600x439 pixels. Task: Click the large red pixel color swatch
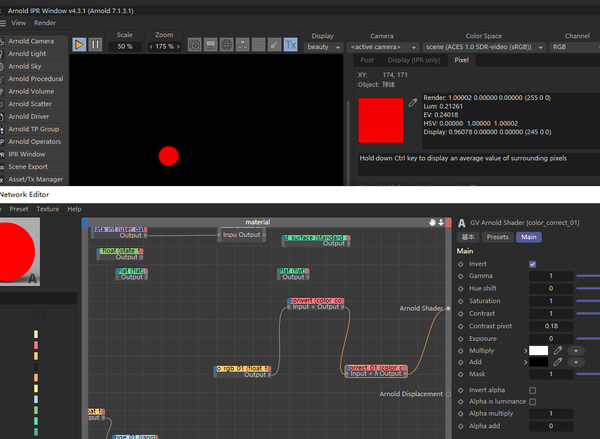(x=381, y=120)
